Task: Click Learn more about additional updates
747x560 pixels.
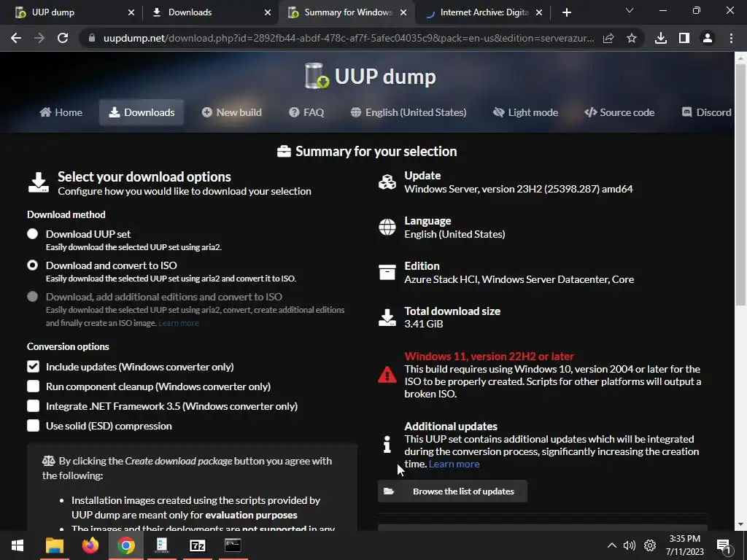Action: point(454,464)
